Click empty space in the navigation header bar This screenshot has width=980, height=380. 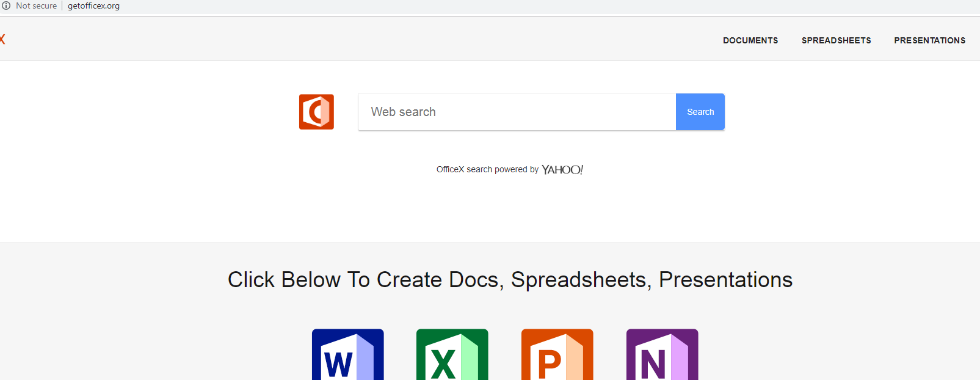(x=366, y=40)
